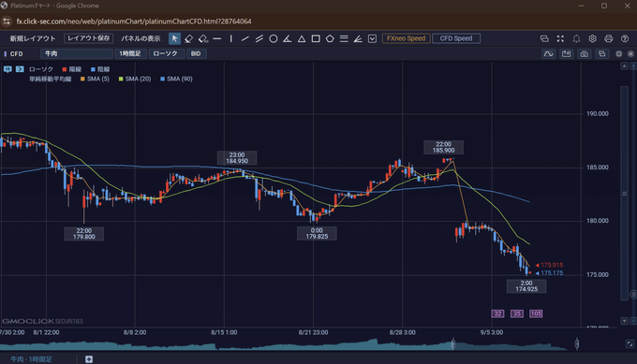Add a new chart tab with plus
The image size is (637, 364).
(89, 359)
